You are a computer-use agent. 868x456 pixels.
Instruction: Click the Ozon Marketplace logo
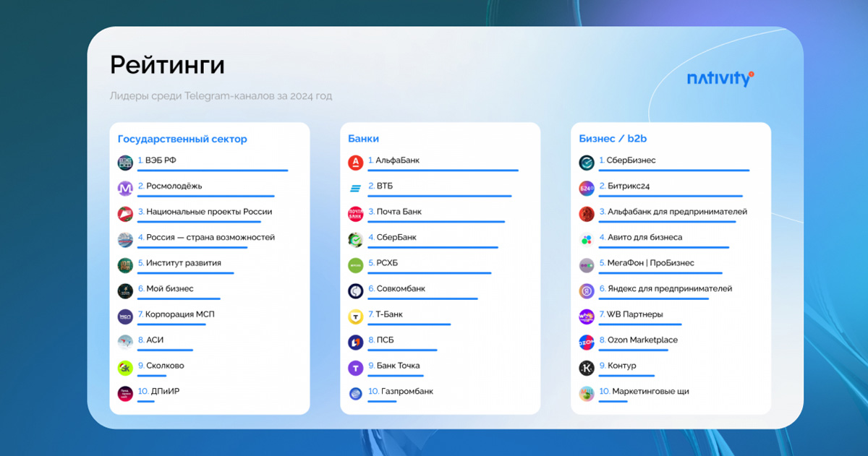click(x=587, y=343)
